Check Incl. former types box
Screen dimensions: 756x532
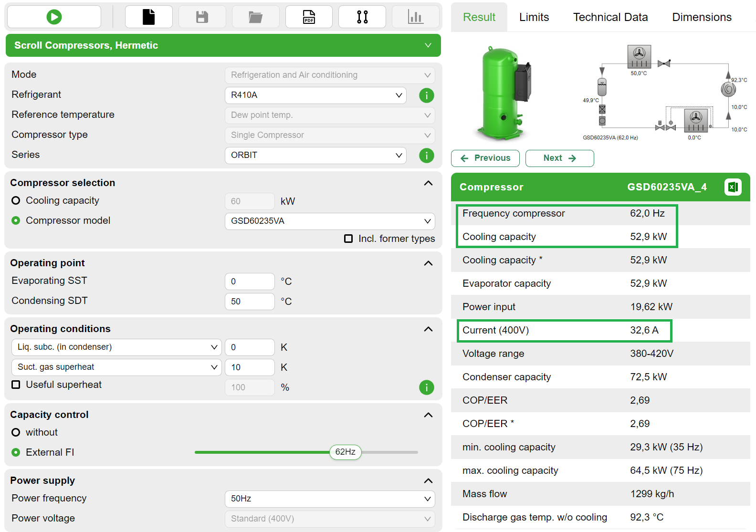coord(348,239)
